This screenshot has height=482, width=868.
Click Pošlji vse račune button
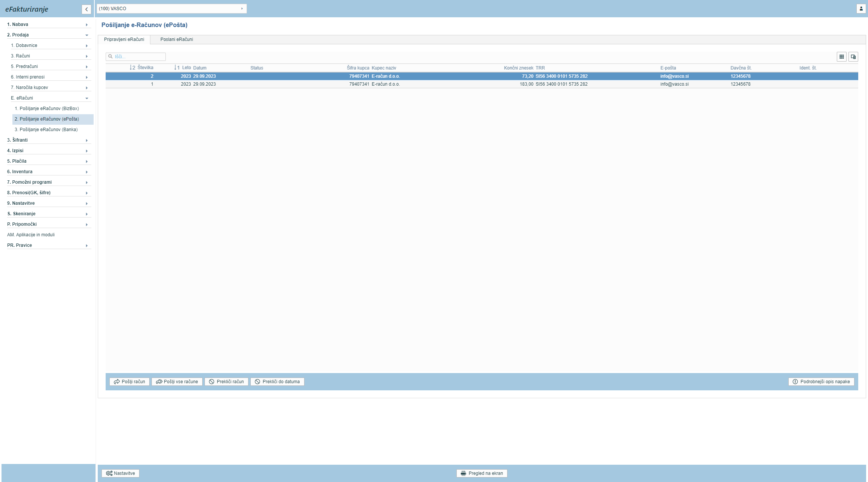(177, 382)
